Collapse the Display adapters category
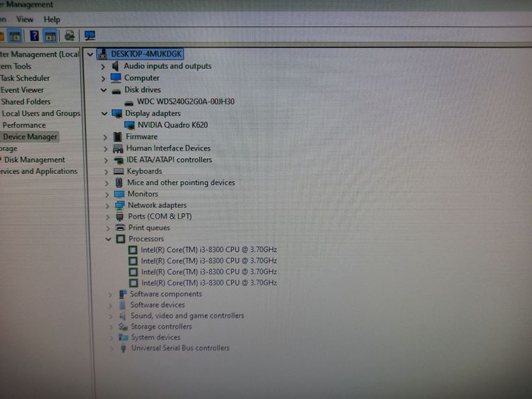 pos(104,114)
